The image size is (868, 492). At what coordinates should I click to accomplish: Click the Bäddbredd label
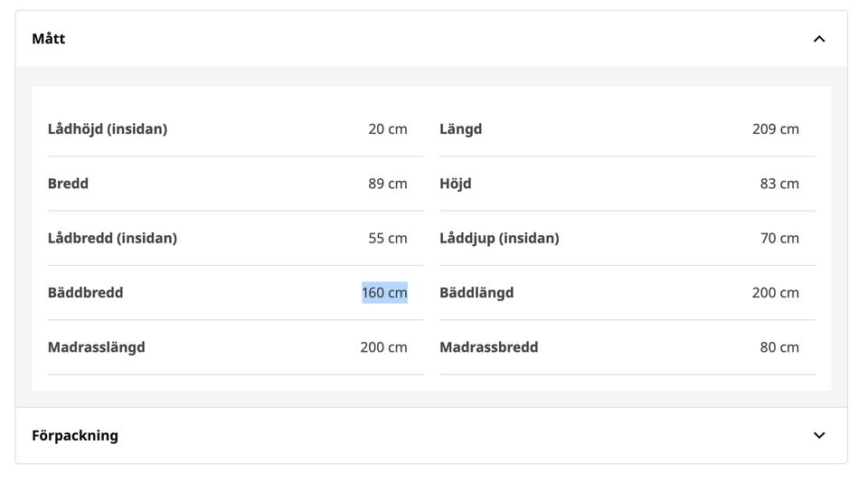click(x=85, y=293)
